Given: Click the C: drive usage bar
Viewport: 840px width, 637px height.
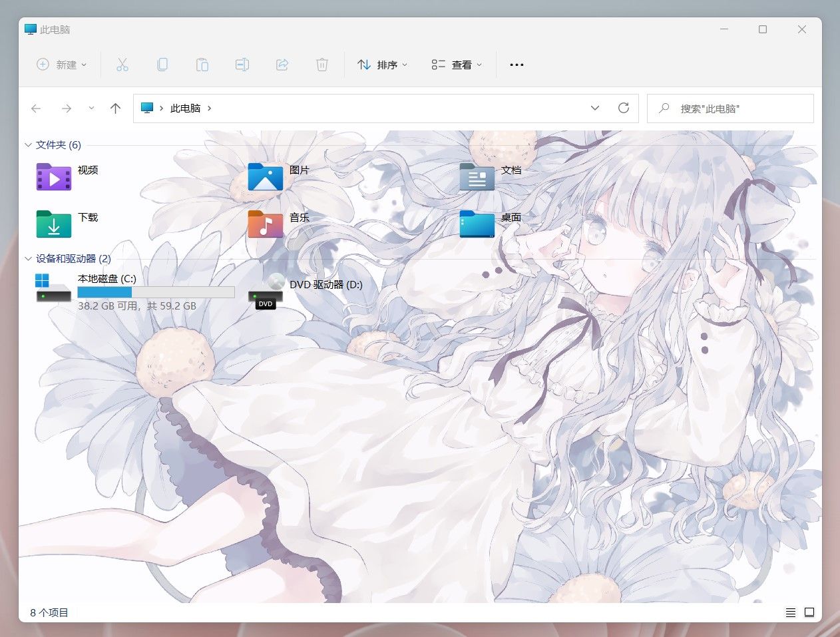Looking at the screenshot, I should (156, 292).
